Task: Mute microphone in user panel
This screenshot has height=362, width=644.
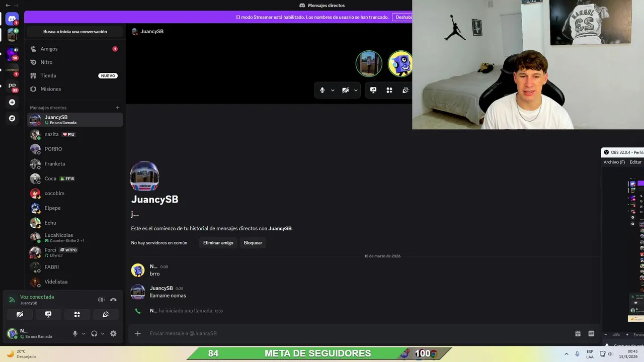Action: point(75,333)
